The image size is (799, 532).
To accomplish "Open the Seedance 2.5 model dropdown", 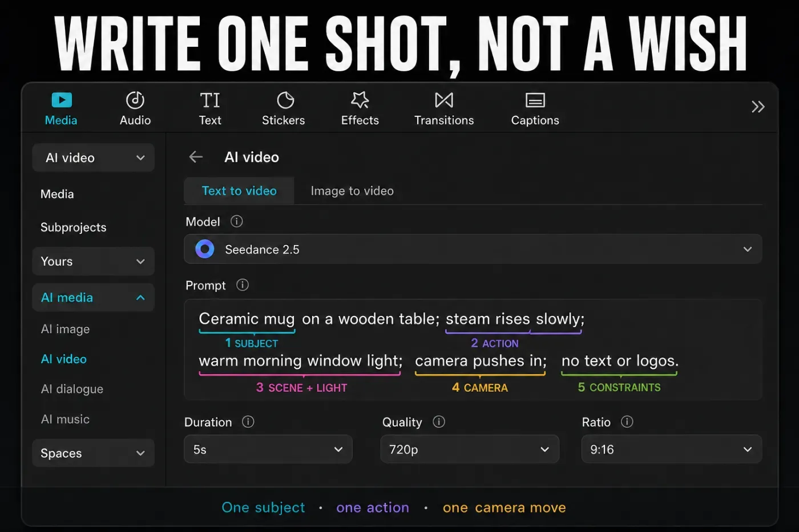I will pos(473,249).
